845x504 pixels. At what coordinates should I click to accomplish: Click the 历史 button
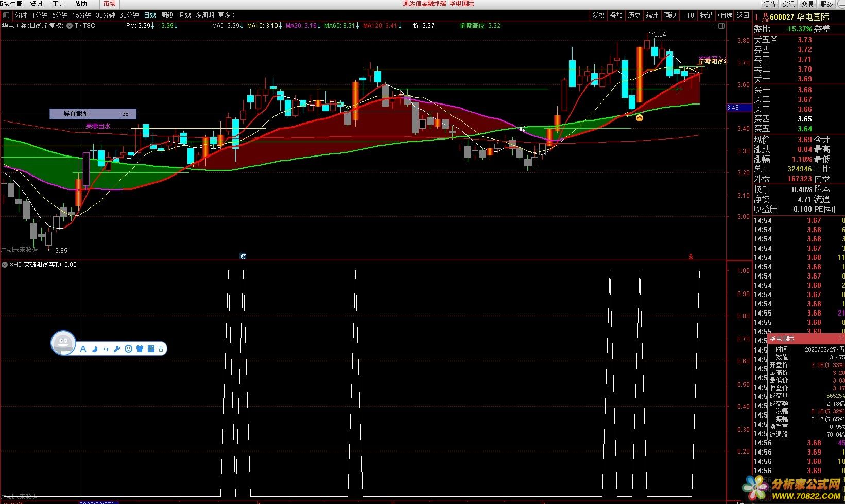(x=634, y=15)
